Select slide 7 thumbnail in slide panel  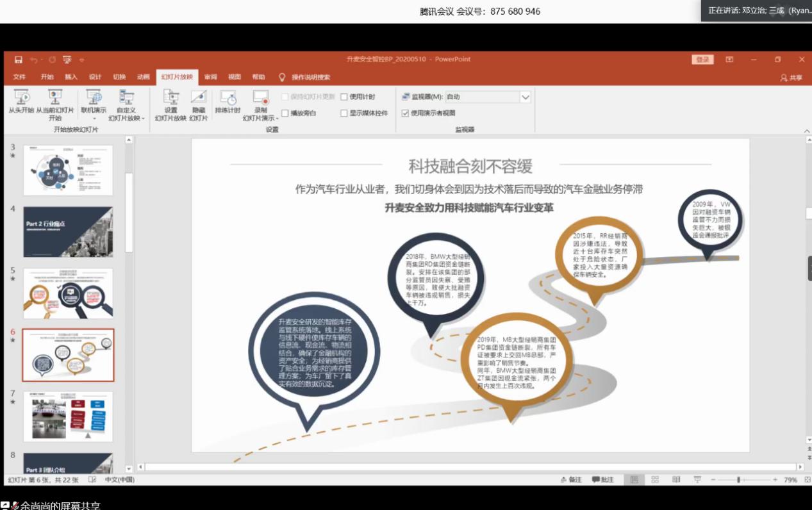point(68,416)
